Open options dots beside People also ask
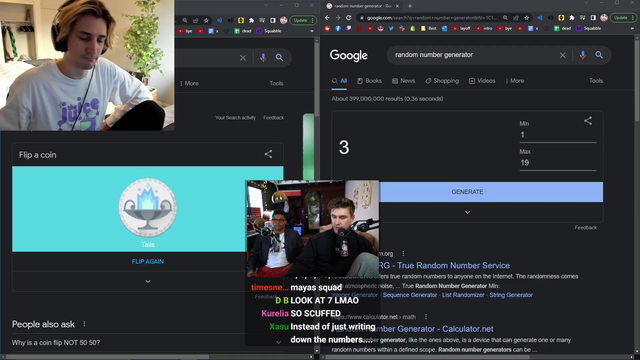 [84, 324]
